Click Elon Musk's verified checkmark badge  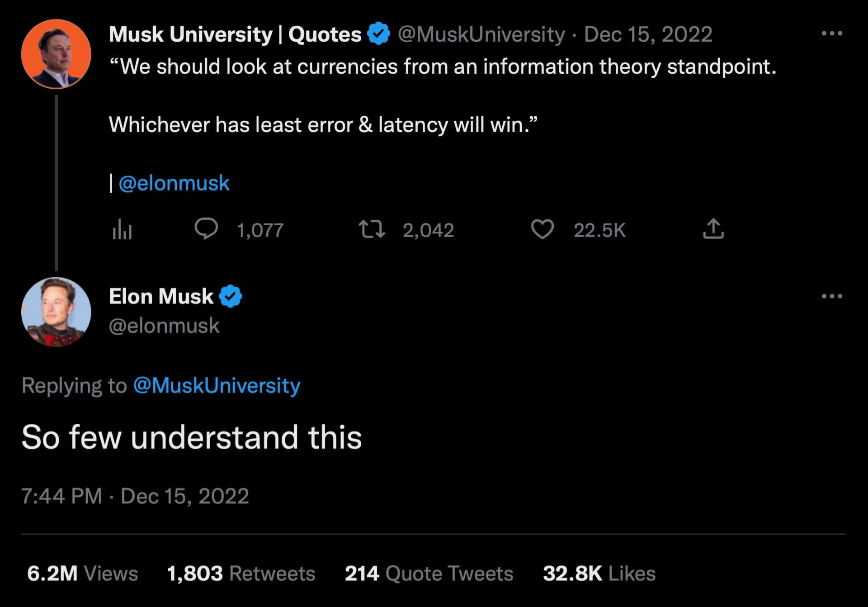[x=231, y=297]
